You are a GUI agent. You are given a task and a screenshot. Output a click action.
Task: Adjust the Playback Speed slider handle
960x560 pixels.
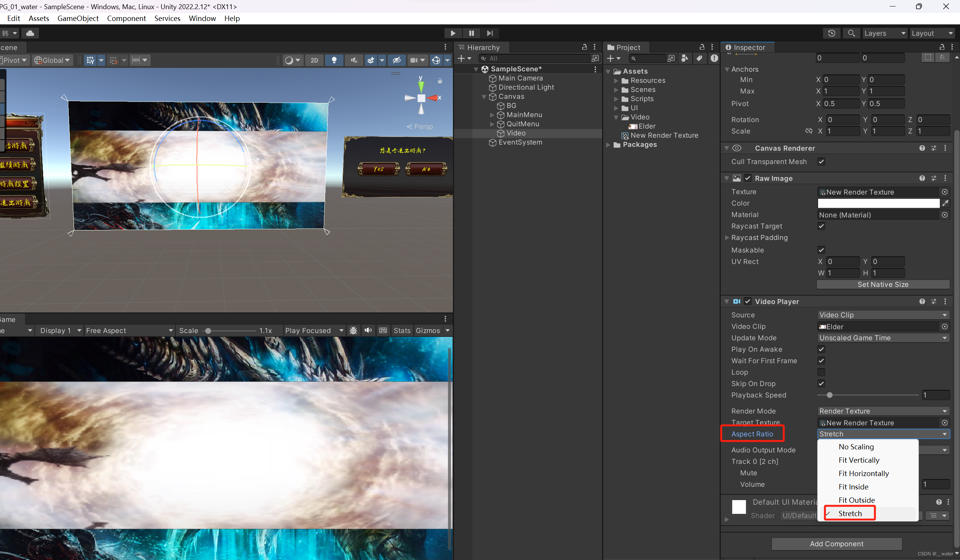829,395
